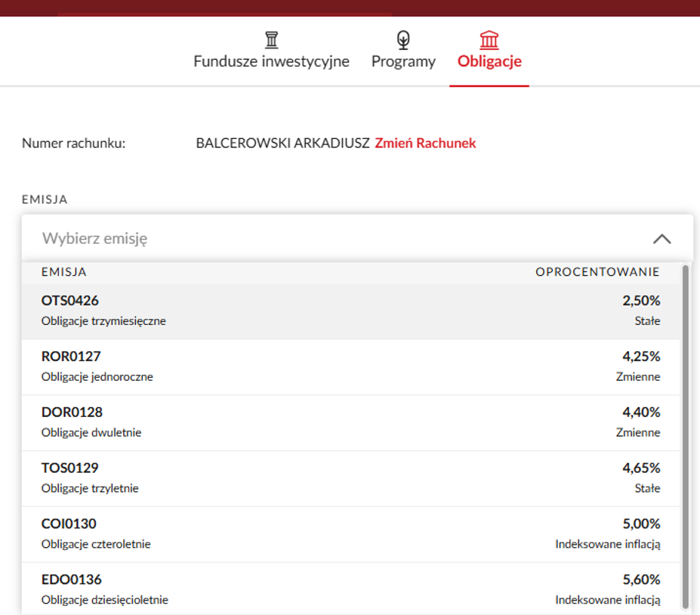Click the Zmień Rachunek link

click(425, 143)
